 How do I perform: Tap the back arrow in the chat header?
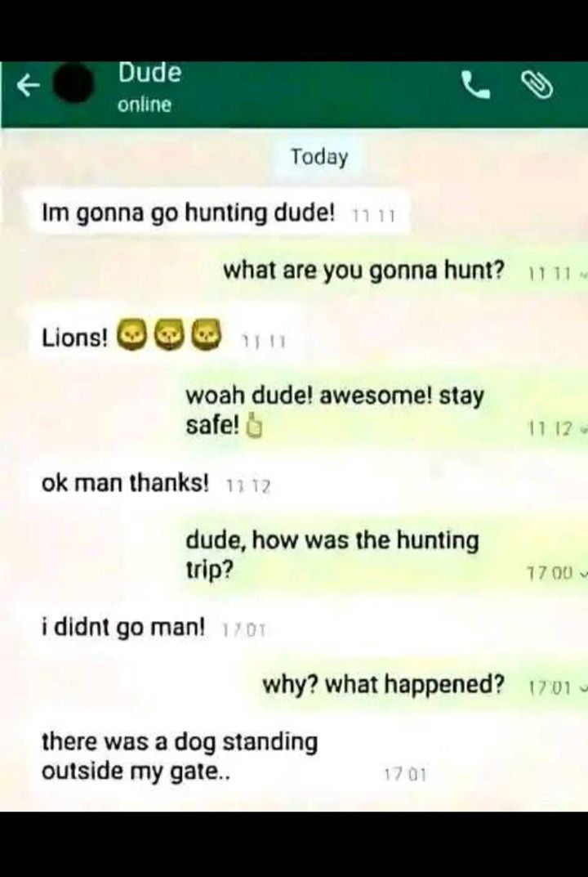(x=28, y=86)
